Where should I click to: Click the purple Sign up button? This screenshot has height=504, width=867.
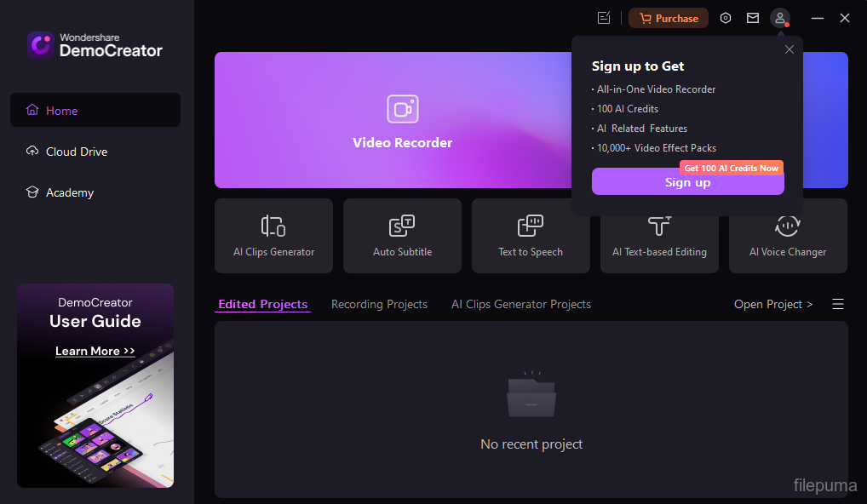click(688, 182)
